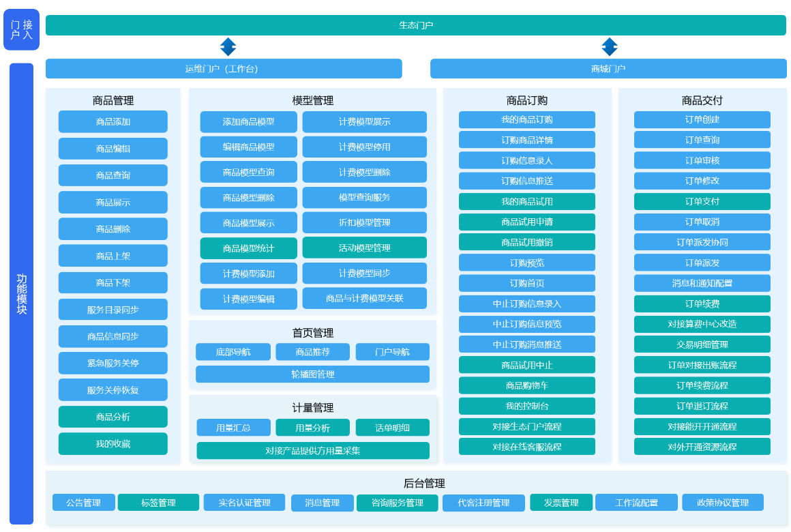The height and width of the screenshot is (532, 791).
Task: Click the 功能模块 side label
Action: coord(22,293)
